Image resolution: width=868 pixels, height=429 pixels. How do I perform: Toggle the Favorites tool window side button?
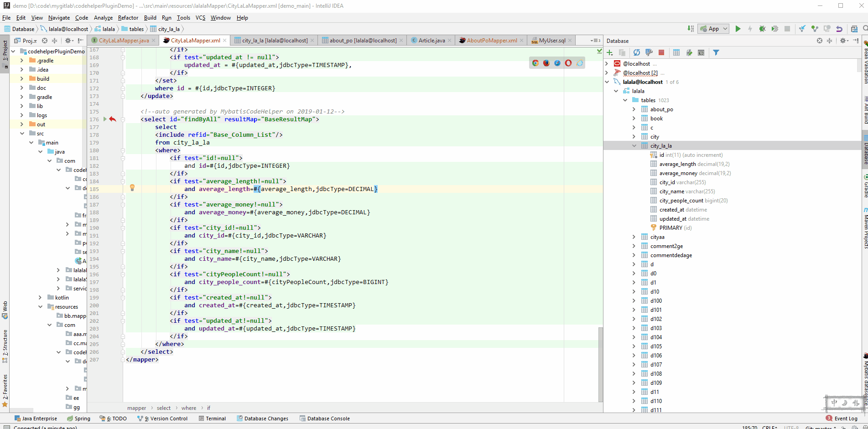point(5,388)
